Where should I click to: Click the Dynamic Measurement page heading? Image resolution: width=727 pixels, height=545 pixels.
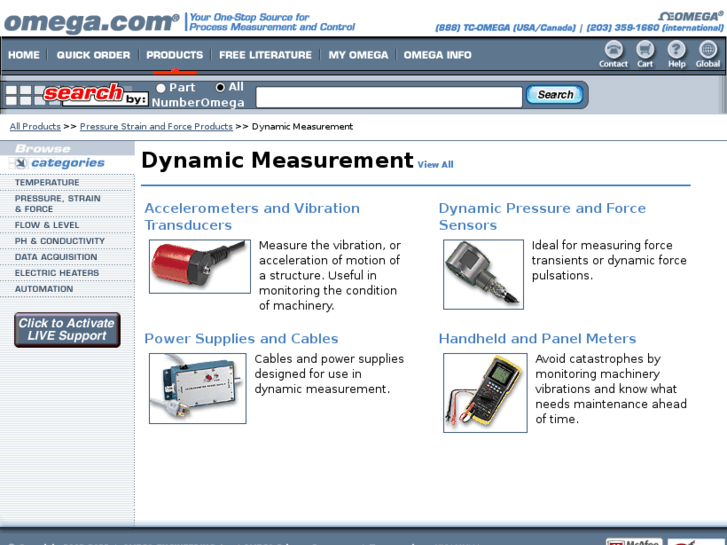click(x=277, y=160)
